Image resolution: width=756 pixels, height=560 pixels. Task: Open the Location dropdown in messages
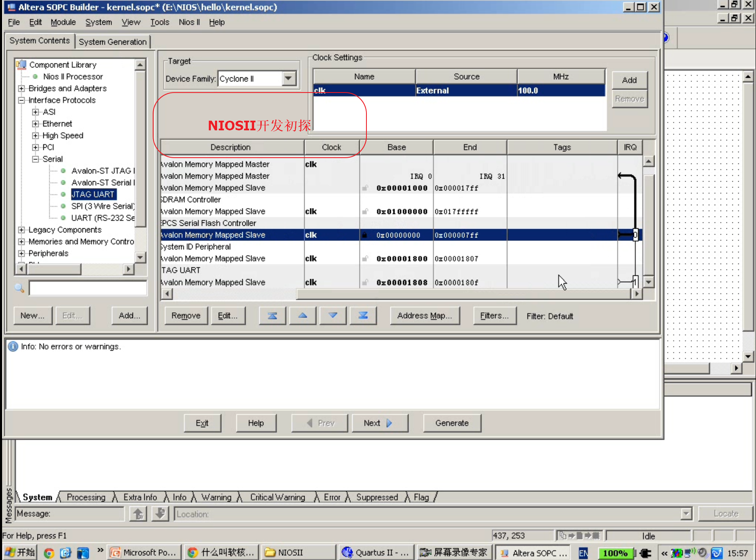pyautogui.click(x=686, y=514)
